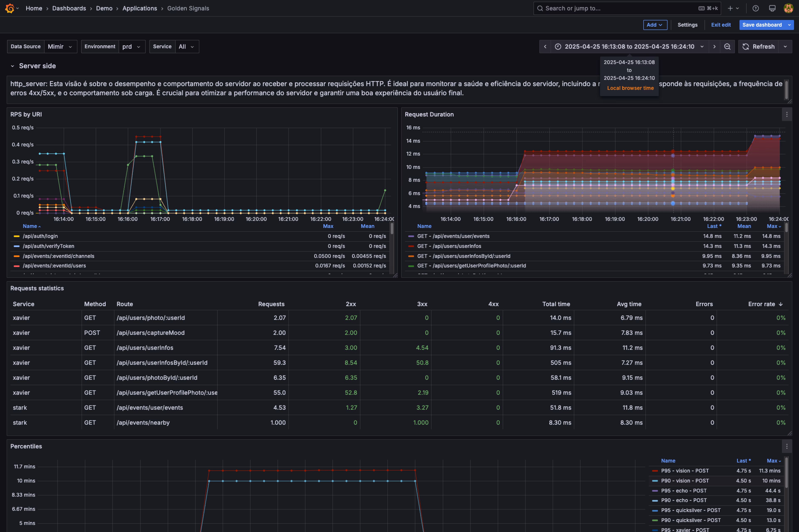Click the user avatar icon

tap(788, 8)
